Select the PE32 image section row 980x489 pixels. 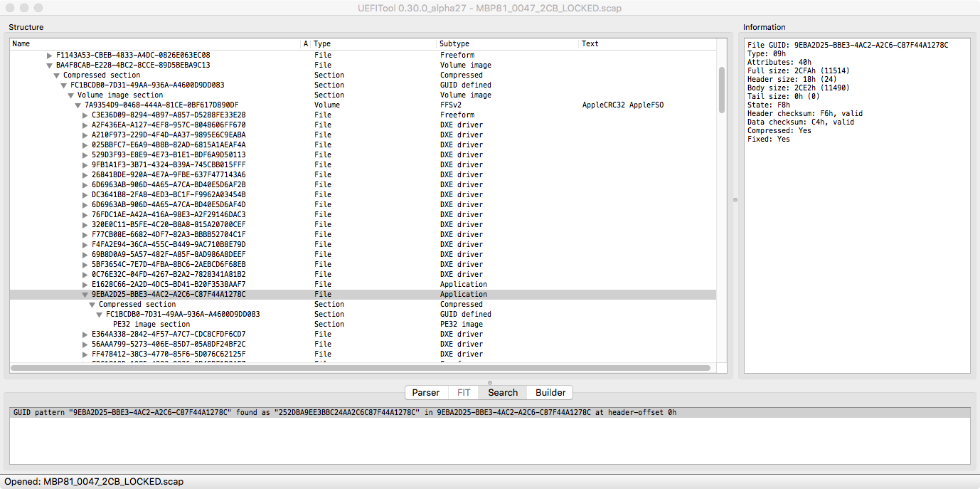(151, 325)
